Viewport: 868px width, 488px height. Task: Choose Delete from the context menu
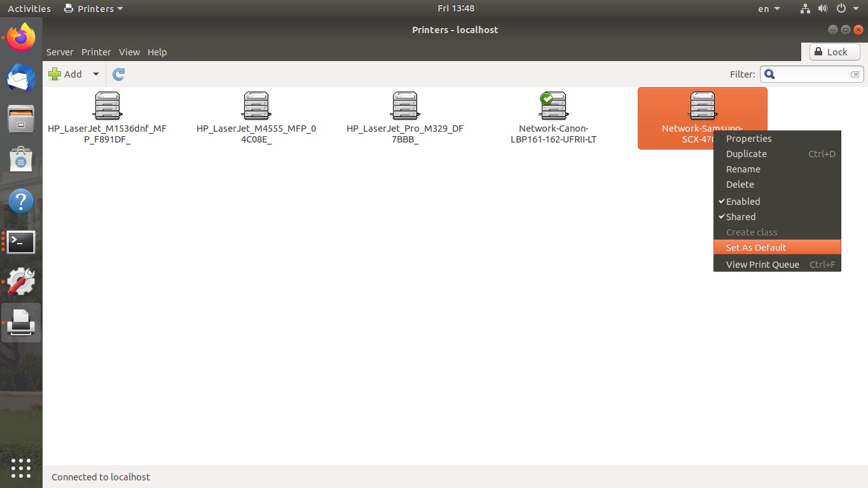pos(777,185)
